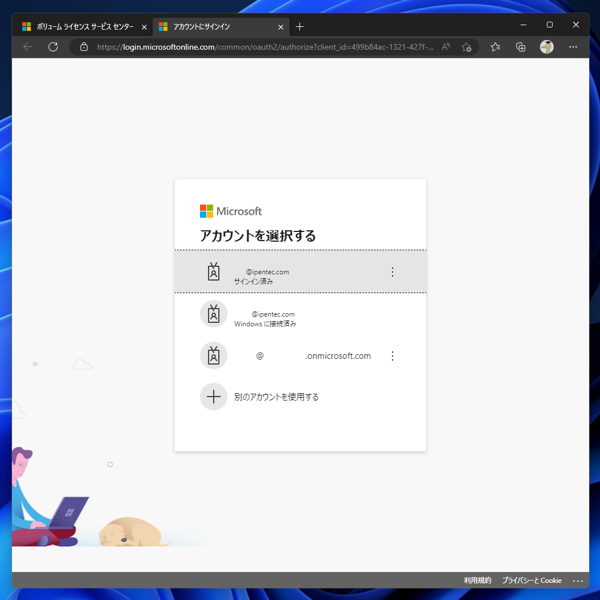Choose the サインイン済み ipentec.com account
The image size is (600, 600).
coord(300,272)
